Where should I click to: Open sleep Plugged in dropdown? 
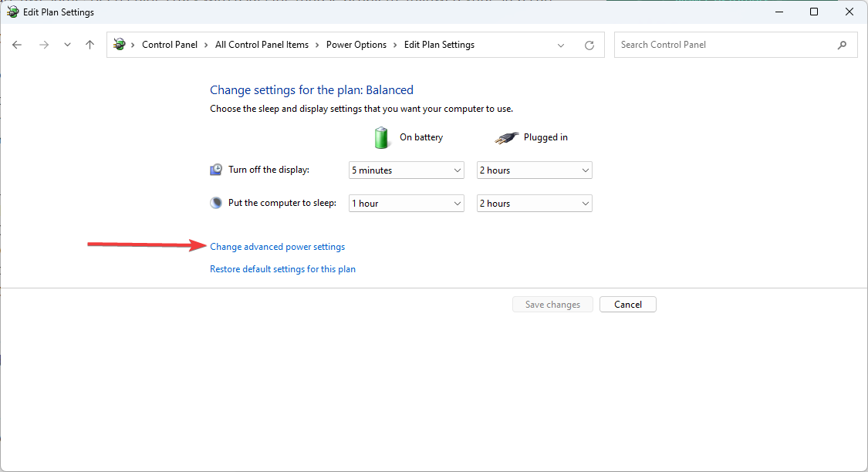click(x=534, y=204)
